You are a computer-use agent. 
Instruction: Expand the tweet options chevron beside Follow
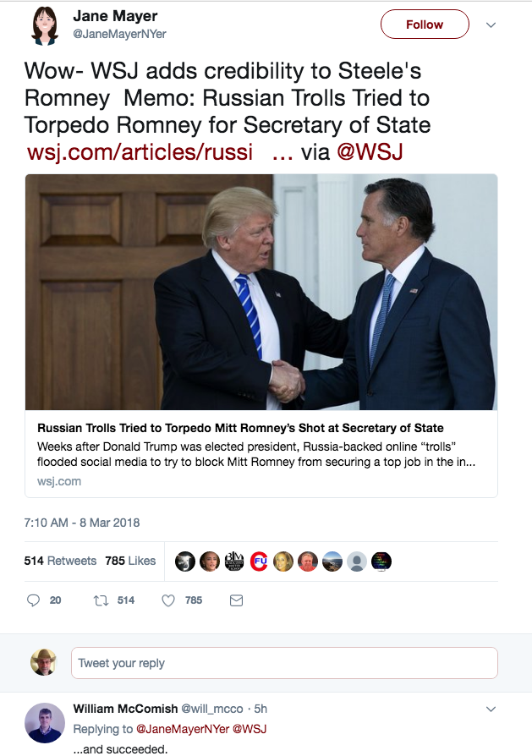[x=491, y=25]
